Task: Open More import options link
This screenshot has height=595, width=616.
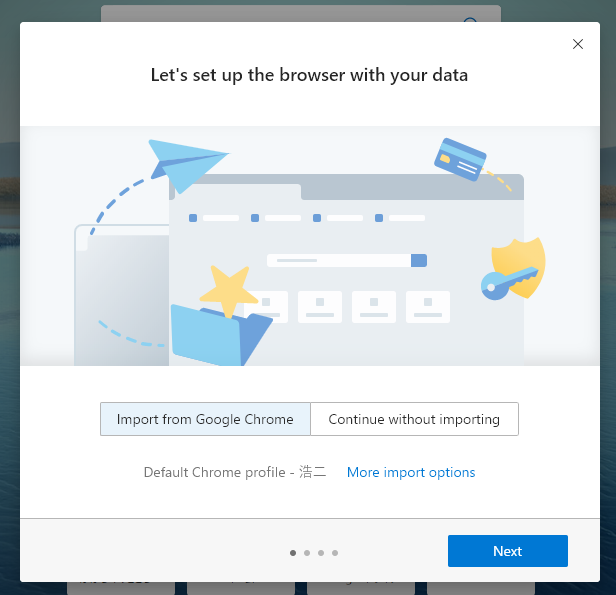Action: pyautogui.click(x=411, y=472)
